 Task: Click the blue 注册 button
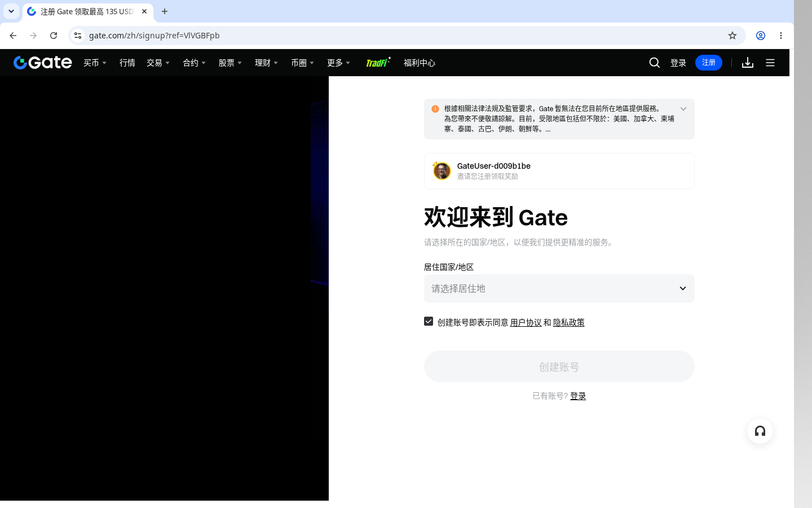709,63
